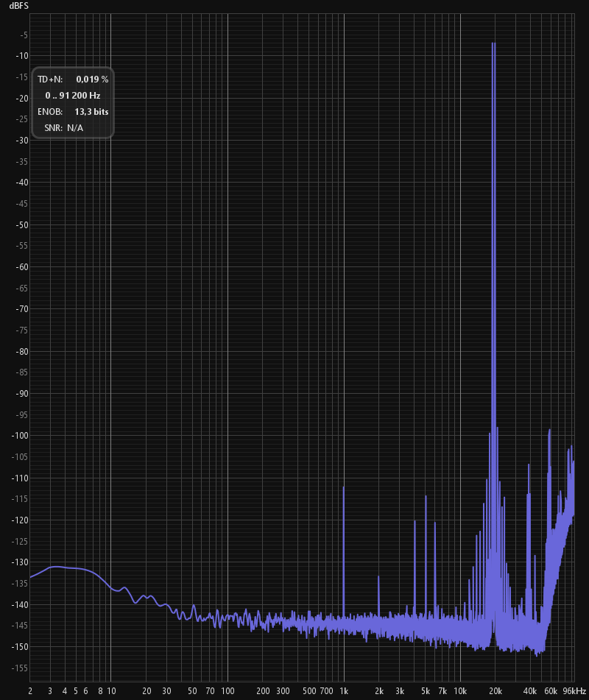Click the SNR N/A reading

63,128
